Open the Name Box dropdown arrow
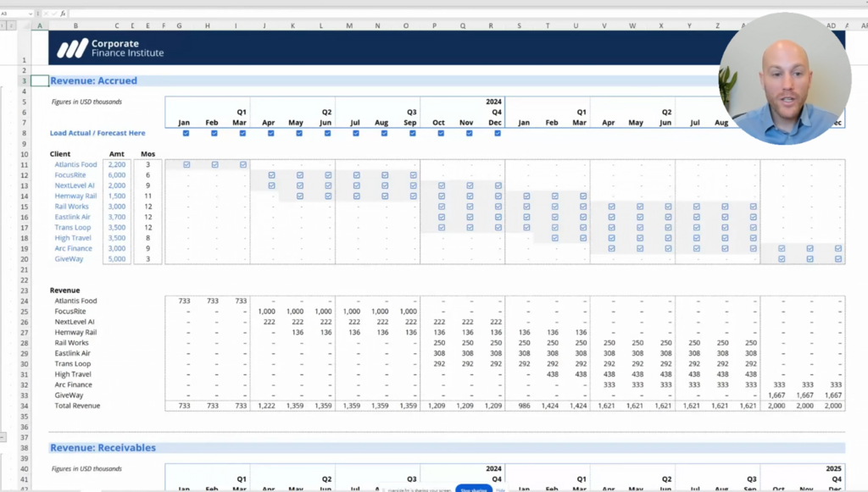The image size is (868, 492). point(31,14)
